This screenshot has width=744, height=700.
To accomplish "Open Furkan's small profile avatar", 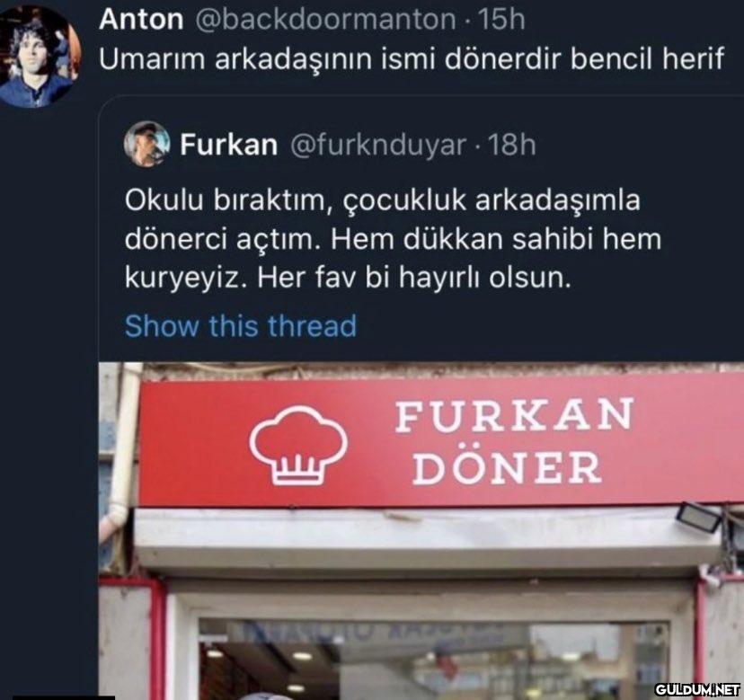I will point(146,144).
